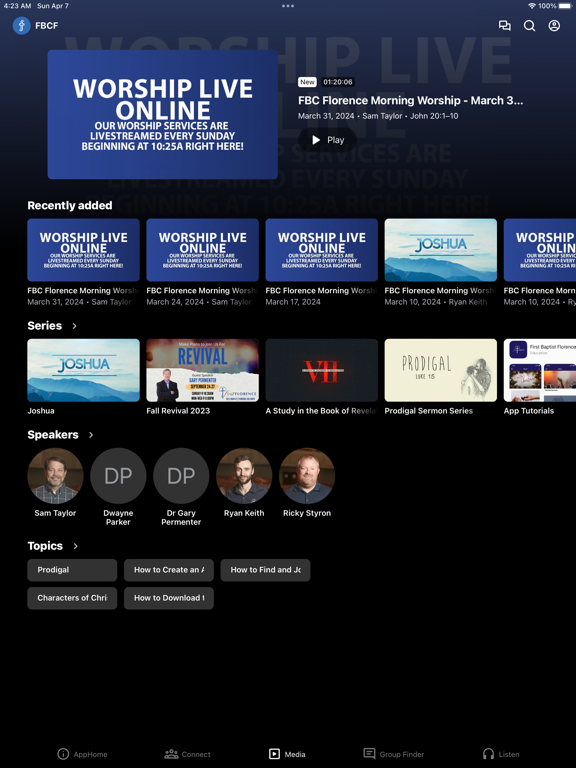
Task: Select the Prodigal topic chip
Action: [72, 570]
